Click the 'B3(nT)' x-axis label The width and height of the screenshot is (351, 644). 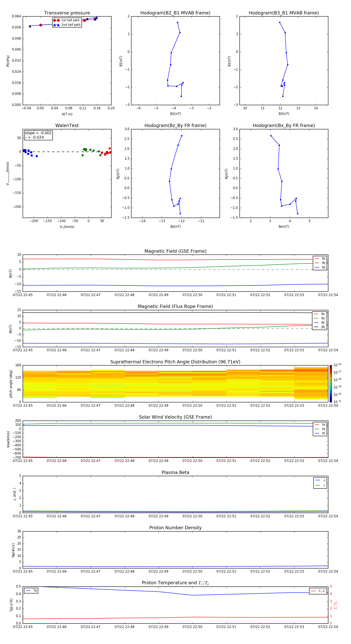[x=284, y=114]
